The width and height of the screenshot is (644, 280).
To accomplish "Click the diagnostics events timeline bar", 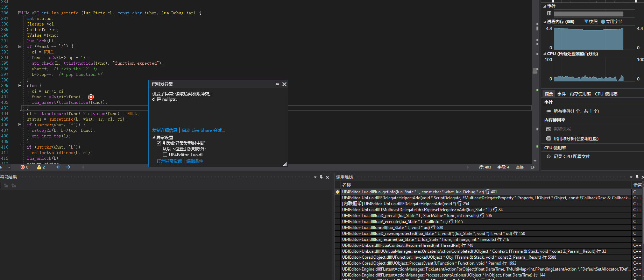I will (x=594, y=14).
